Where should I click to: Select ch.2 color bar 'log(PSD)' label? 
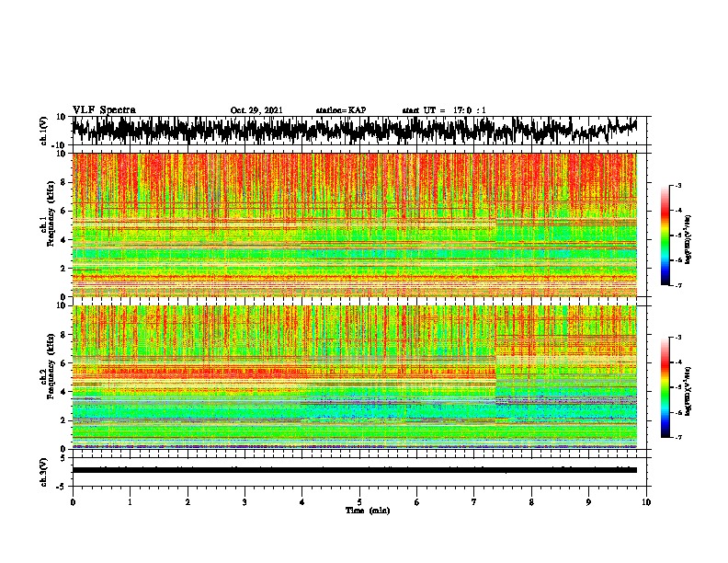(688, 391)
